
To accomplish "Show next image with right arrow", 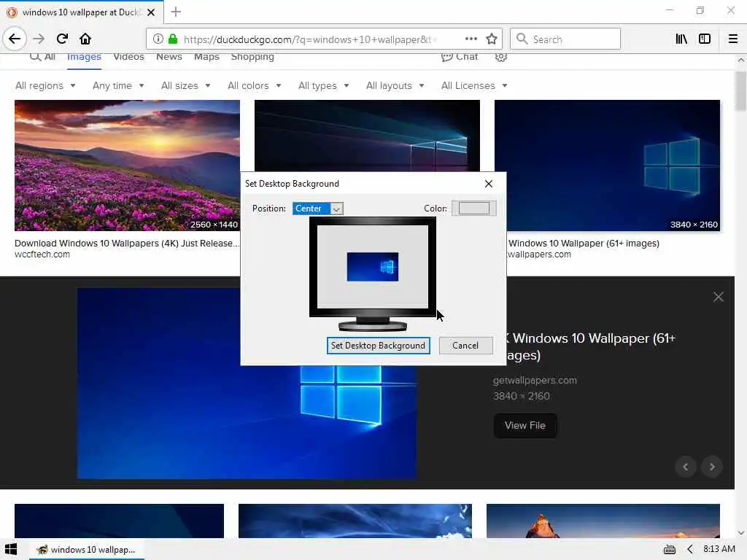I will [712, 467].
